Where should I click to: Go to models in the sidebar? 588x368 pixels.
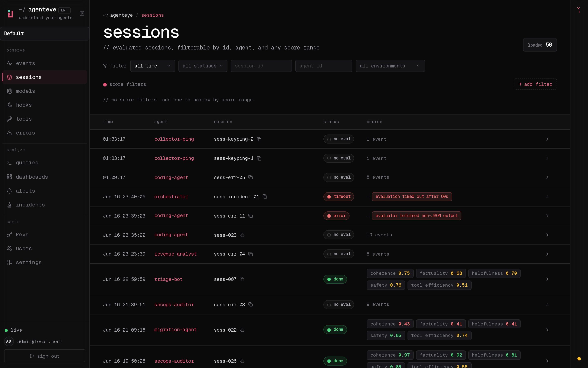[x=45, y=91]
